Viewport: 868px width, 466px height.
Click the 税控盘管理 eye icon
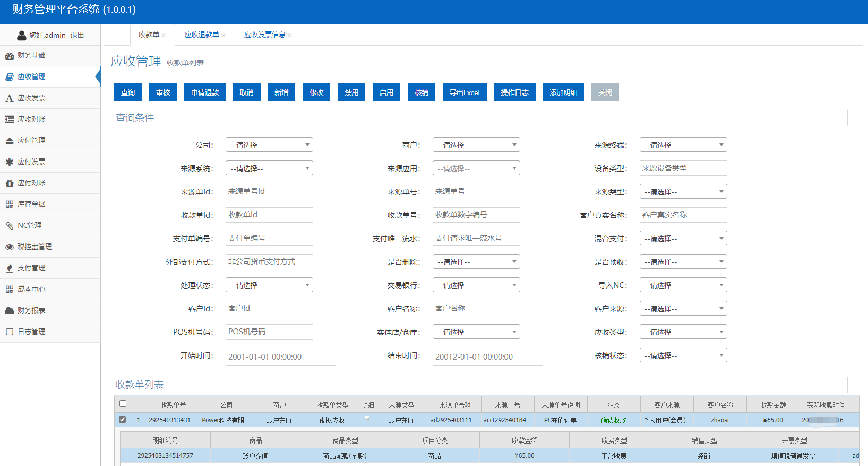coord(10,247)
